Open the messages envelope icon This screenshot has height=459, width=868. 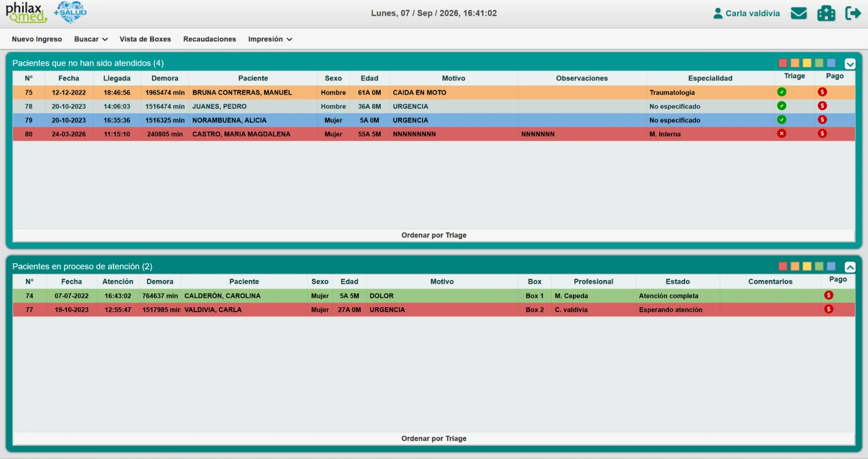click(x=799, y=13)
